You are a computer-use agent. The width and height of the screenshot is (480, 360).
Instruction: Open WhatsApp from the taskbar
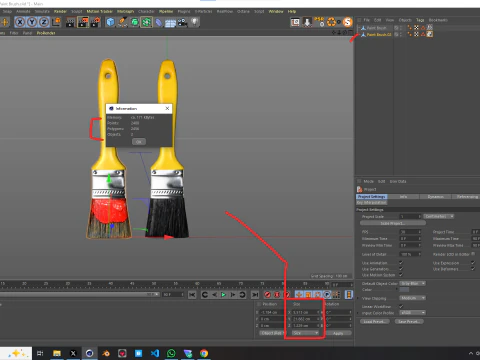point(171,353)
